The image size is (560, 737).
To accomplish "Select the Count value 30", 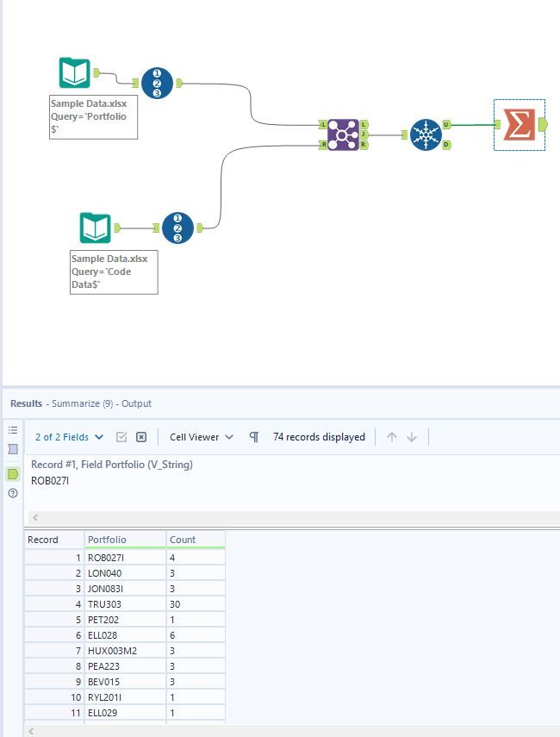I will pos(196,604).
